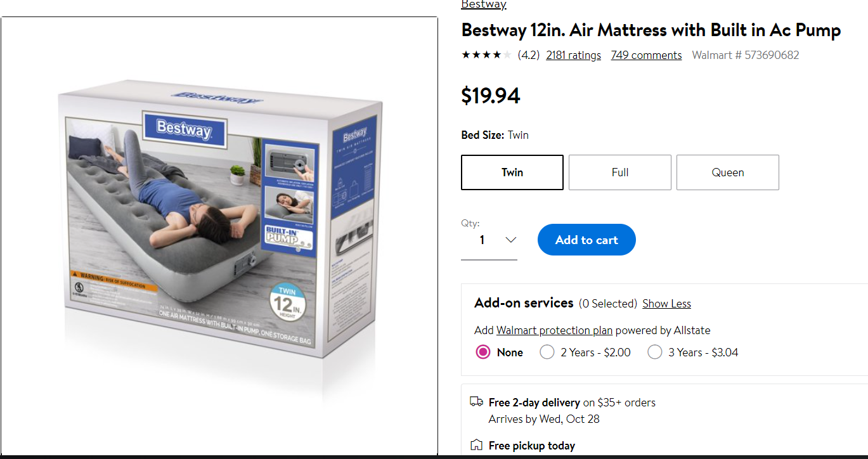Open the Qty quantity dropdown
Screen dimensions: 868x459
(489, 240)
